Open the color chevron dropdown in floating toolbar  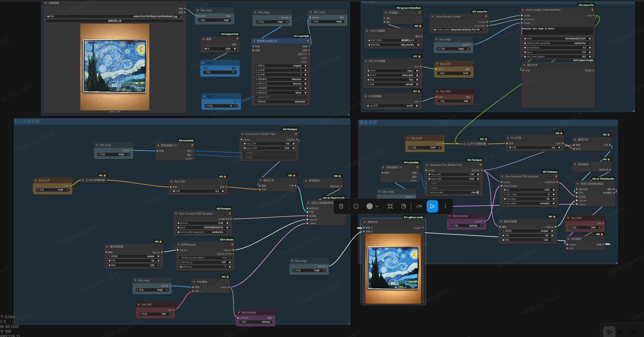(x=377, y=206)
